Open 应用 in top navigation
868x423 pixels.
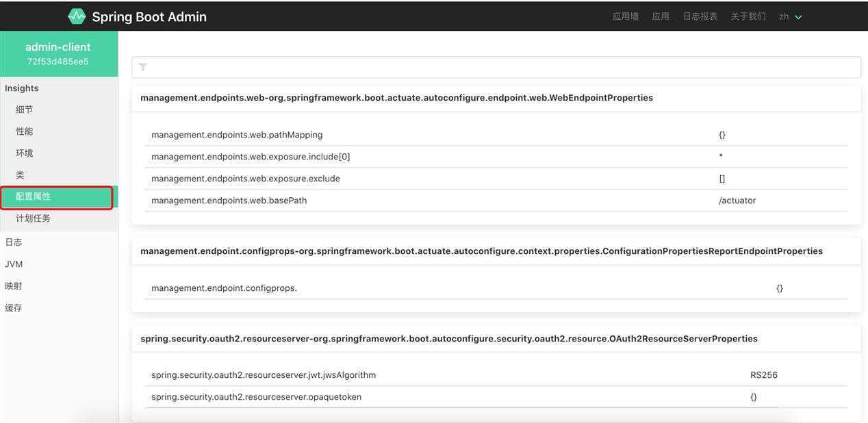[x=661, y=16]
